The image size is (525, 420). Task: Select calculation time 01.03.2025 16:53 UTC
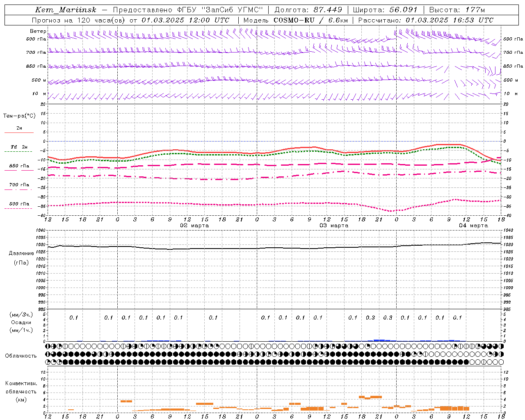click(x=450, y=20)
